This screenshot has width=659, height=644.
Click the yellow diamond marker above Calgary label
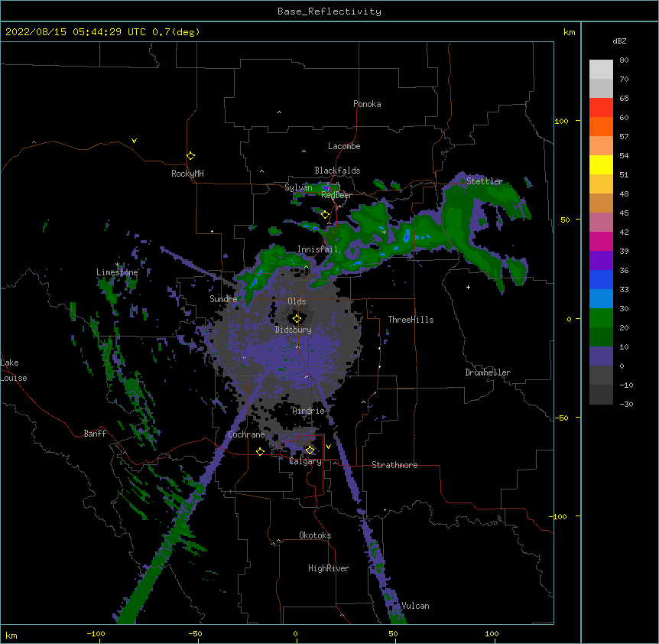(x=310, y=450)
